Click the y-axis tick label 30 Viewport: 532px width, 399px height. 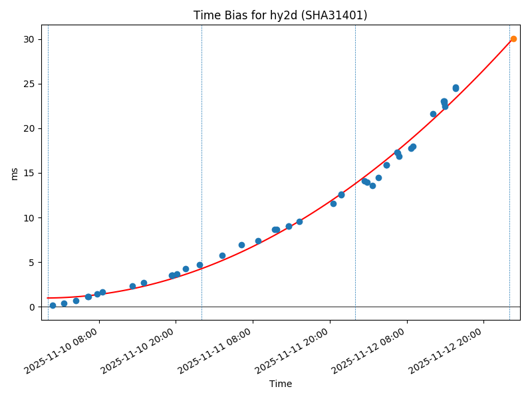[29, 39]
